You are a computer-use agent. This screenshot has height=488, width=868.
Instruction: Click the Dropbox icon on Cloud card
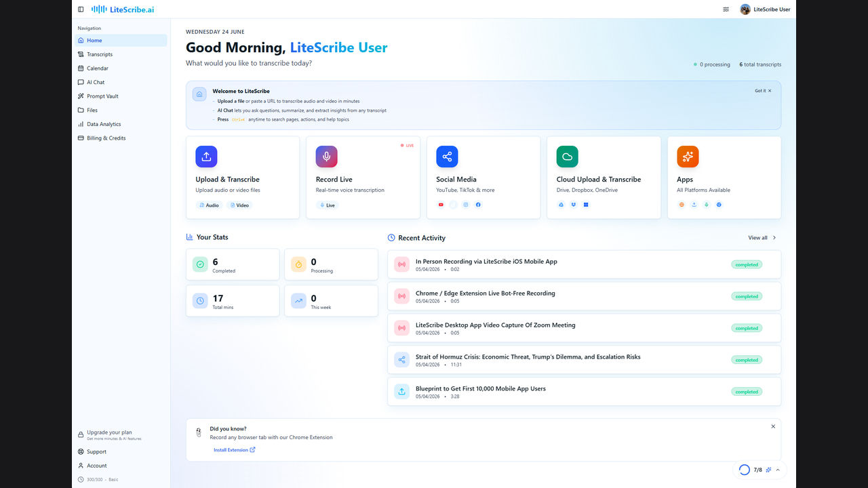click(x=574, y=205)
